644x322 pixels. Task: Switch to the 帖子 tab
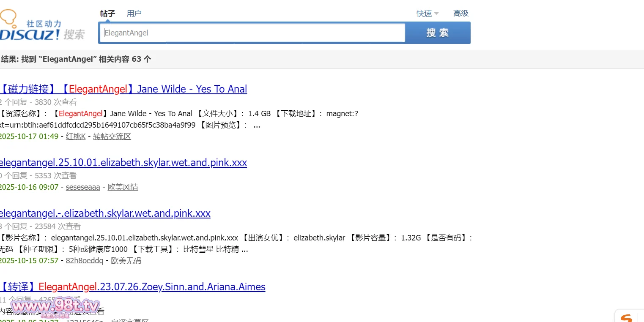(107, 14)
